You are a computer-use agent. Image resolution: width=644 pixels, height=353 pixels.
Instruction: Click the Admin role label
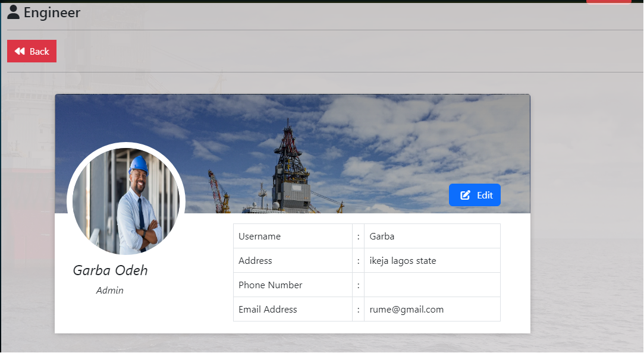point(109,290)
